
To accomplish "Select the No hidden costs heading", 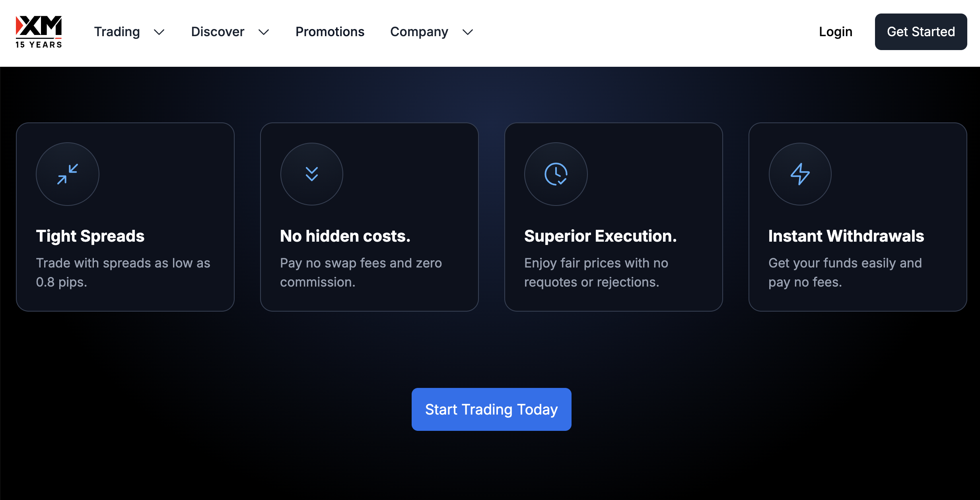I will coord(345,236).
